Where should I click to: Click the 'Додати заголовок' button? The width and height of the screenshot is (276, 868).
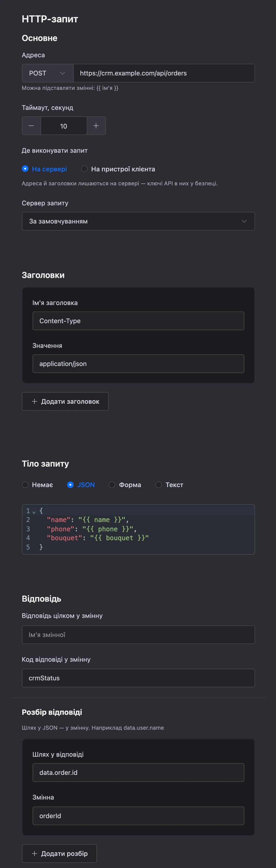65,401
